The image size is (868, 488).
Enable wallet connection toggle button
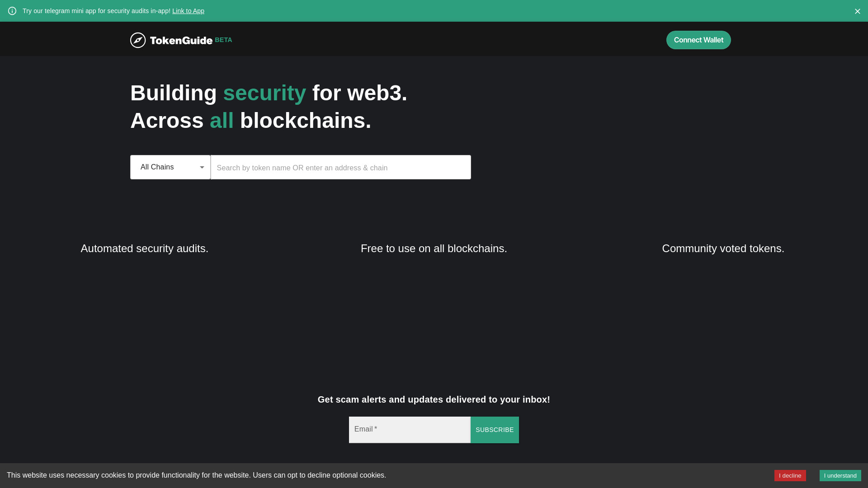pos(698,40)
